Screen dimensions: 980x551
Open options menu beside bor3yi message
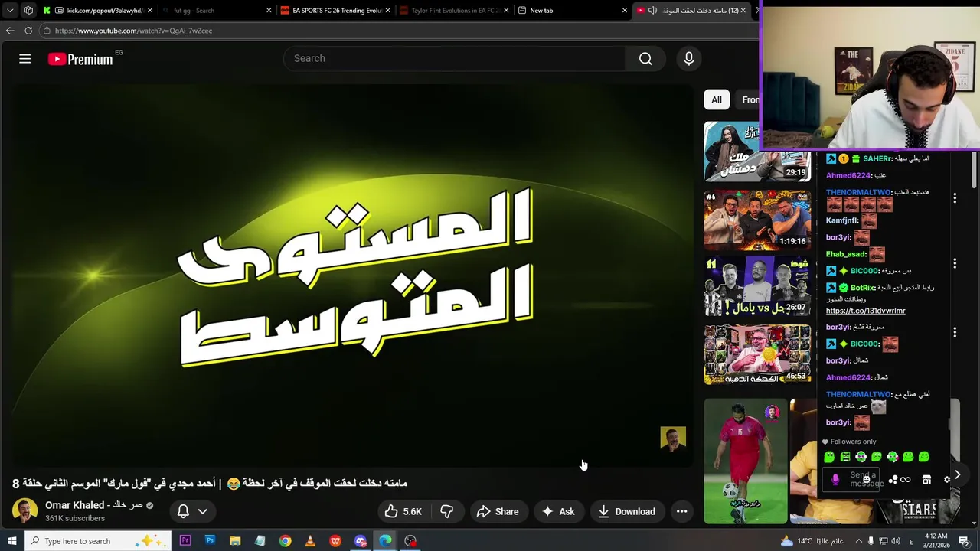point(955,332)
